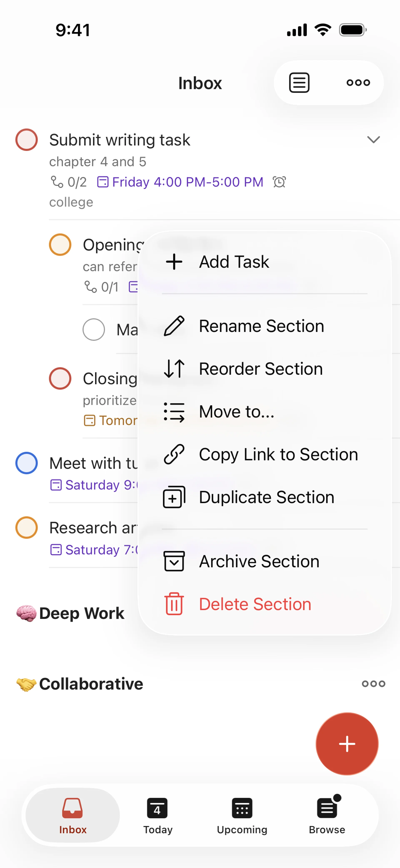Mark the Meet with tutor task complete
The height and width of the screenshot is (868, 400).
(x=27, y=463)
